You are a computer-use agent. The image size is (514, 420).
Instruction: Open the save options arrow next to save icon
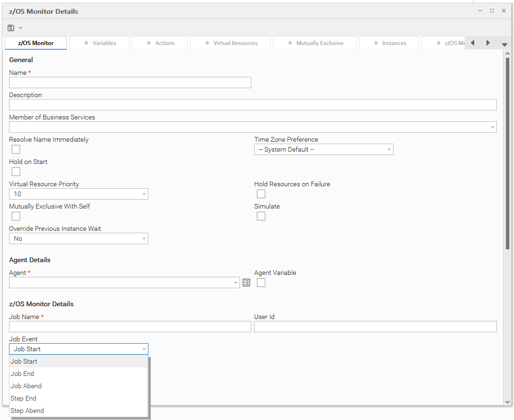pos(20,28)
